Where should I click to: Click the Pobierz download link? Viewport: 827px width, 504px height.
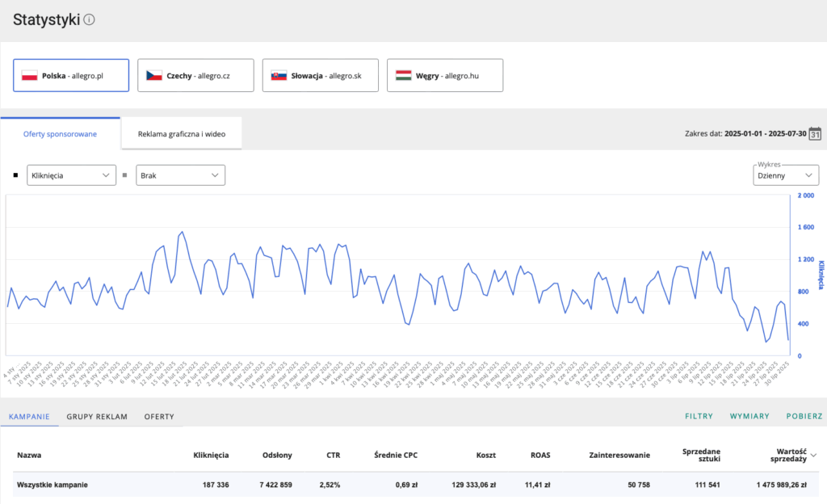[x=804, y=417]
